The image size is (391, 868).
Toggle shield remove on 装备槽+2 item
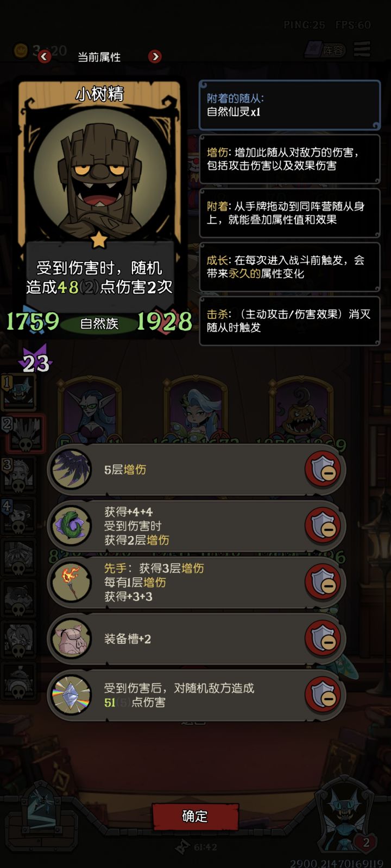[324, 639]
